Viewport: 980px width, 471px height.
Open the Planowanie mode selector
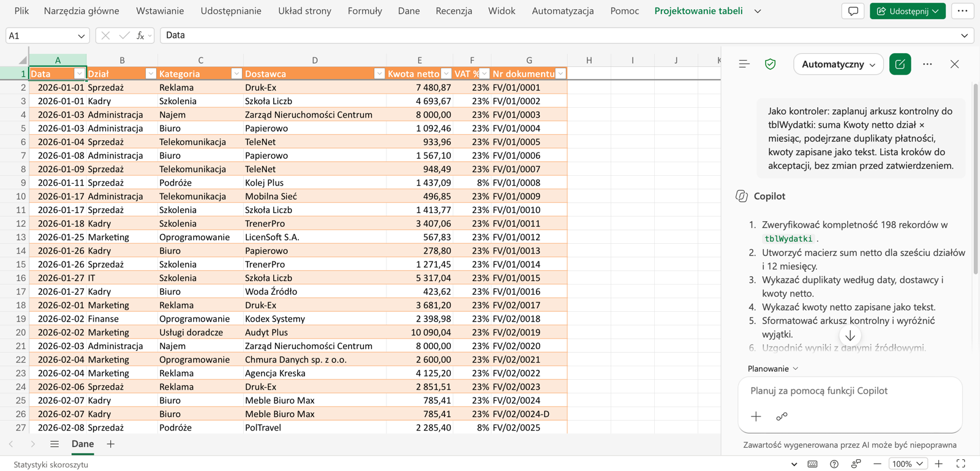pyautogui.click(x=773, y=369)
